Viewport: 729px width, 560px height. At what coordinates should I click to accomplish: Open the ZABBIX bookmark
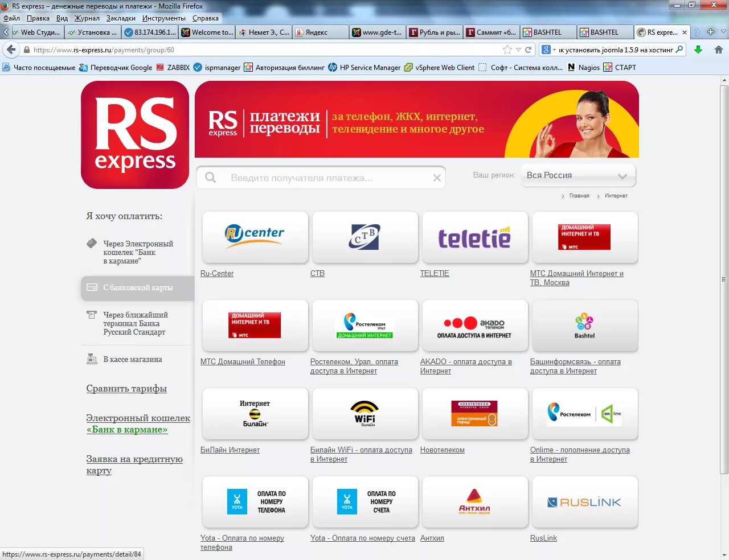[x=173, y=67]
